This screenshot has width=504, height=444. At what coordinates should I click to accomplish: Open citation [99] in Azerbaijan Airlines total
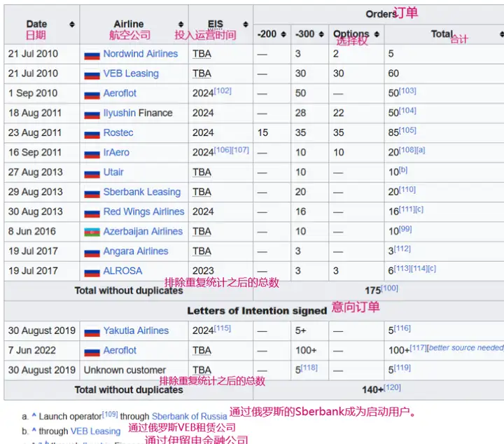[405, 229]
